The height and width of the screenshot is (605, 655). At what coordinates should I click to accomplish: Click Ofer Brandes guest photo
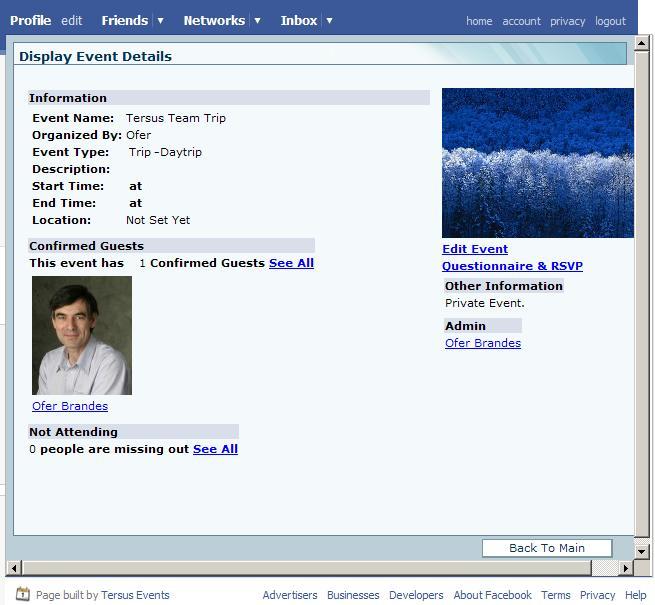tap(82, 336)
